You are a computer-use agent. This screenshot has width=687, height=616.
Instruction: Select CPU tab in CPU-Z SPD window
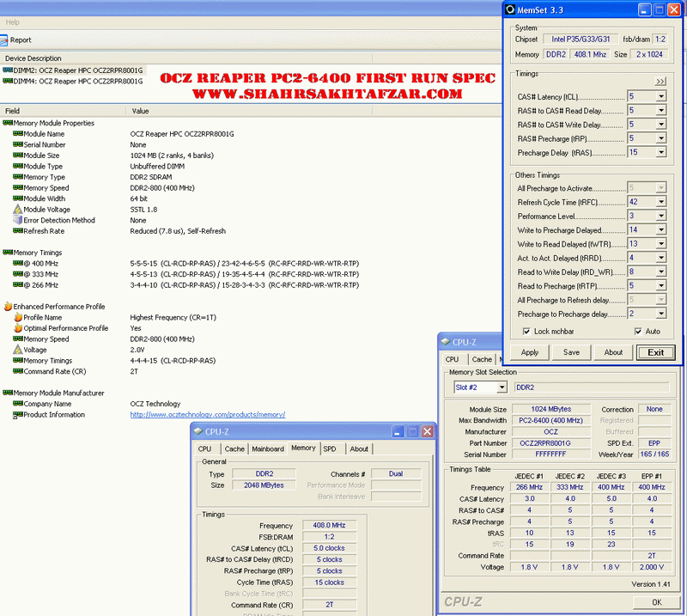pyautogui.click(x=453, y=359)
